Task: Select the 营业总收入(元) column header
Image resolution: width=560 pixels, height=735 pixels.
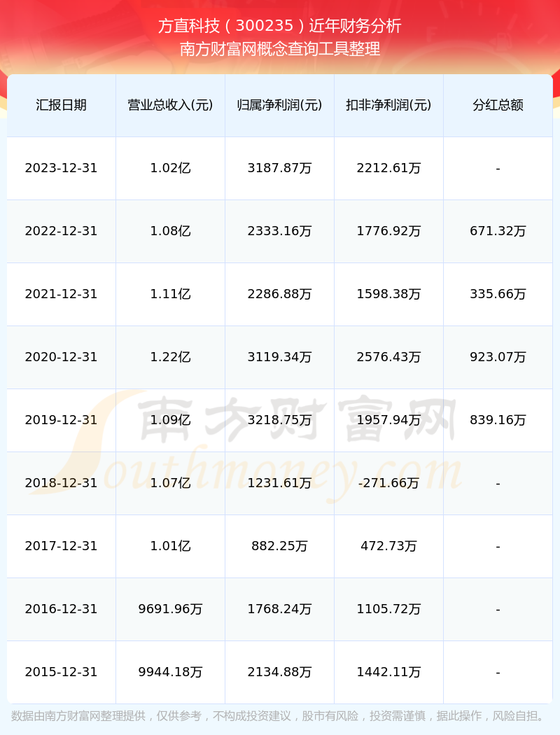Action: coord(171,105)
